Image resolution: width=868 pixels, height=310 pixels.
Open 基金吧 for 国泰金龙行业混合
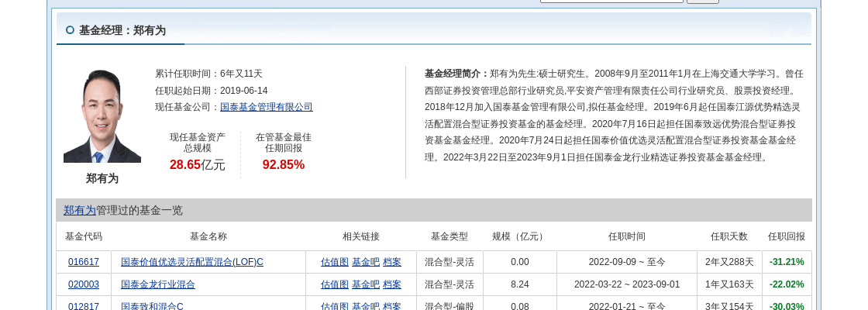click(366, 284)
